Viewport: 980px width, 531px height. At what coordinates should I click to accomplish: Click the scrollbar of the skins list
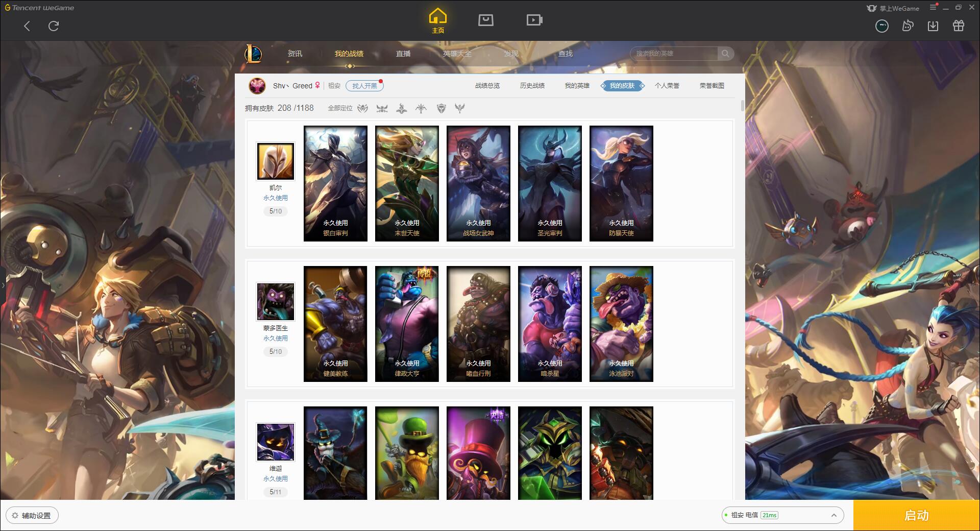[742, 106]
